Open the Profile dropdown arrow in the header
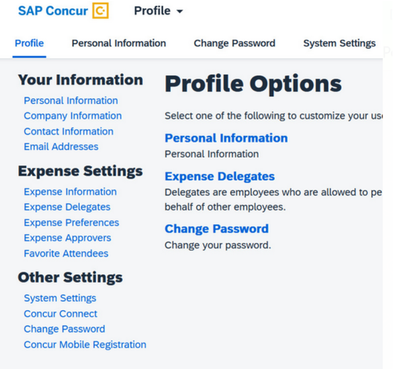 pos(180,11)
